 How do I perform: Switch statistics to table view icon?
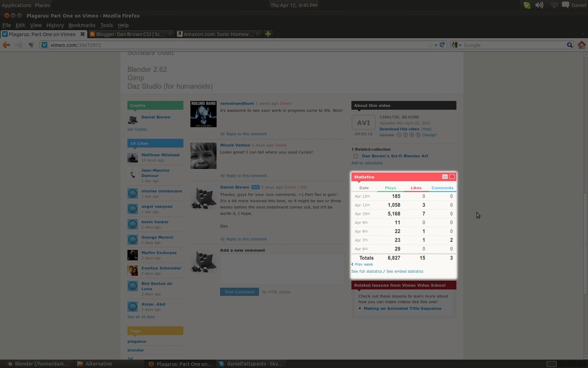click(x=445, y=177)
